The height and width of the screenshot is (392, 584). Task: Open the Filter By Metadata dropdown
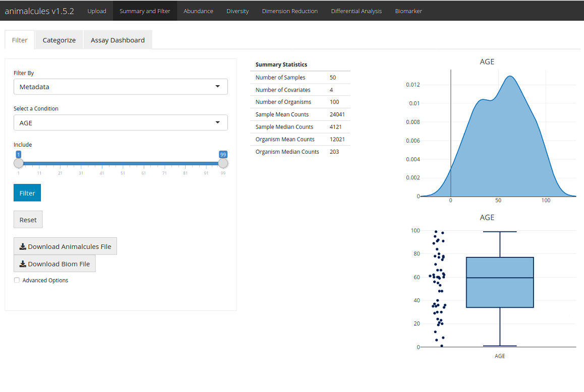pyautogui.click(x=121, y=87)
